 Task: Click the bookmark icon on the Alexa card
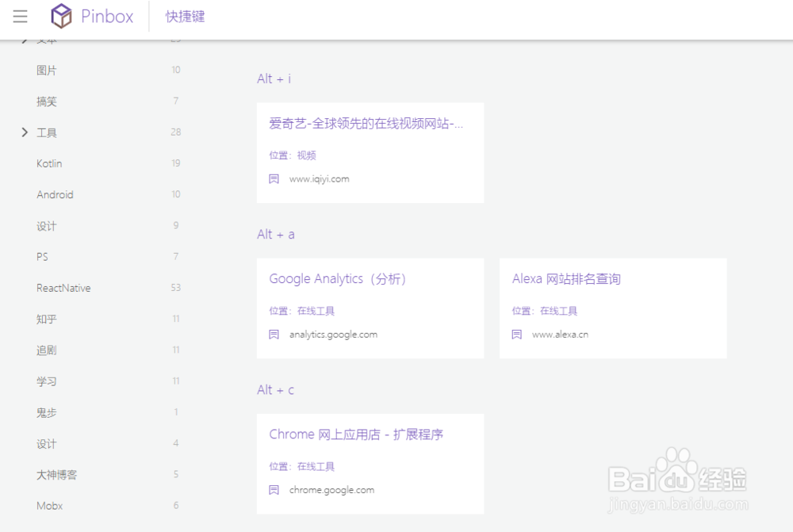(x=516, y=334)
